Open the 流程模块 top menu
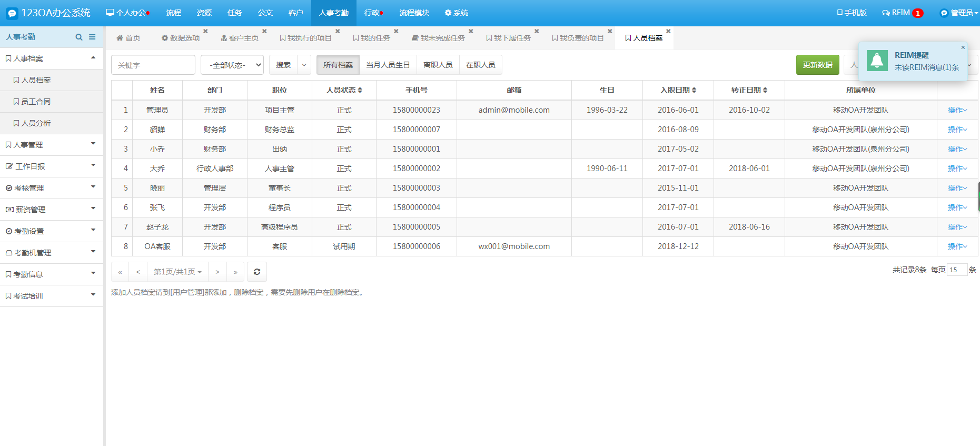980x446 pixels. 414,13
